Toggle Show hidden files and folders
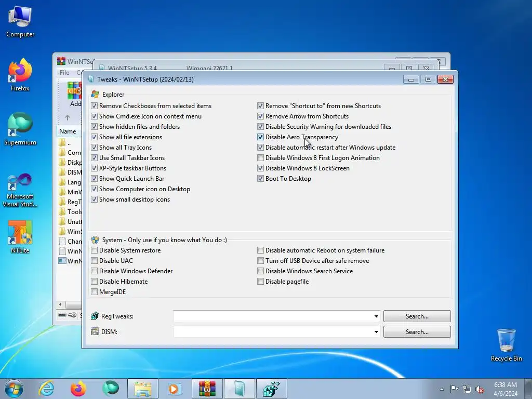This screenshot has width=532, height=399. (95, 127)
